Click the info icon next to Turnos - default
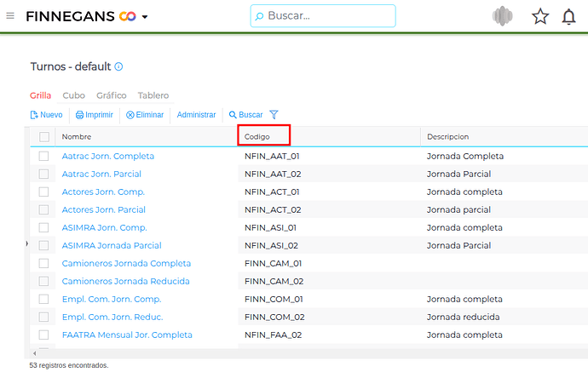Viewport: 588px width, 372px height. click(118, 66)
